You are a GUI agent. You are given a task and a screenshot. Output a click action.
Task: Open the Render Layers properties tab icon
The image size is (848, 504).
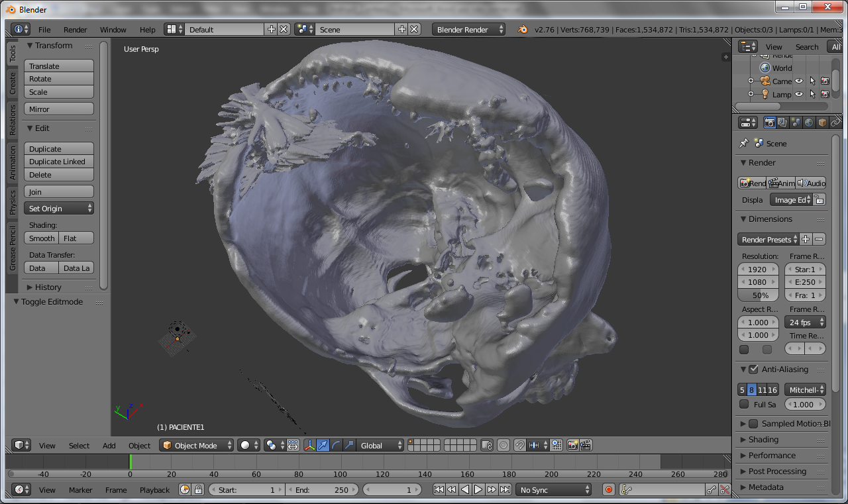click(x=782, y=123)
